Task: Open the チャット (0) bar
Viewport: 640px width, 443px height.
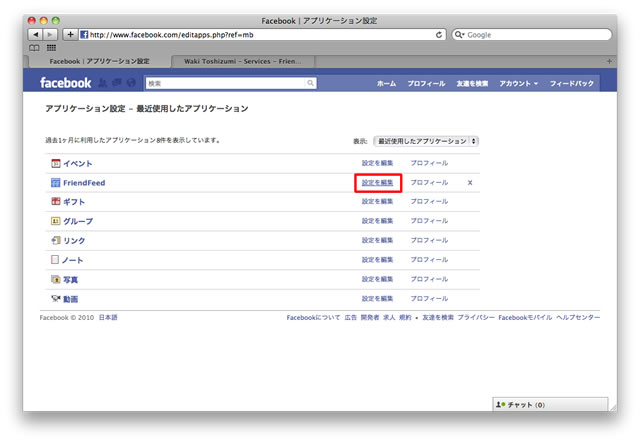Action: click(550, 405)
